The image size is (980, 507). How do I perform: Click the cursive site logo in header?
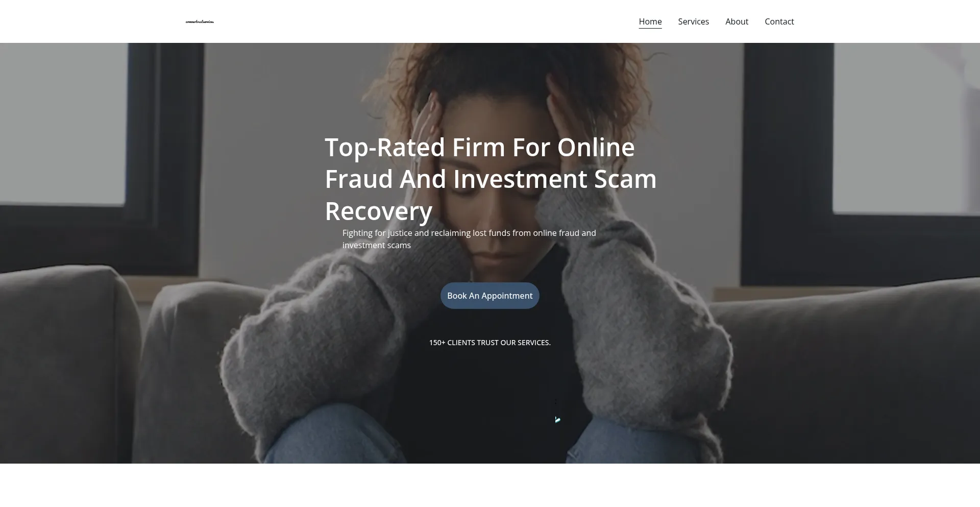pyautogui.click(x=200, y=21)
